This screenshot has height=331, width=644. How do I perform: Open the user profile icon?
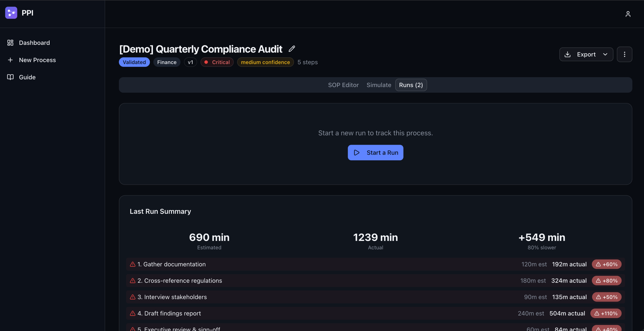coord(627,14)
